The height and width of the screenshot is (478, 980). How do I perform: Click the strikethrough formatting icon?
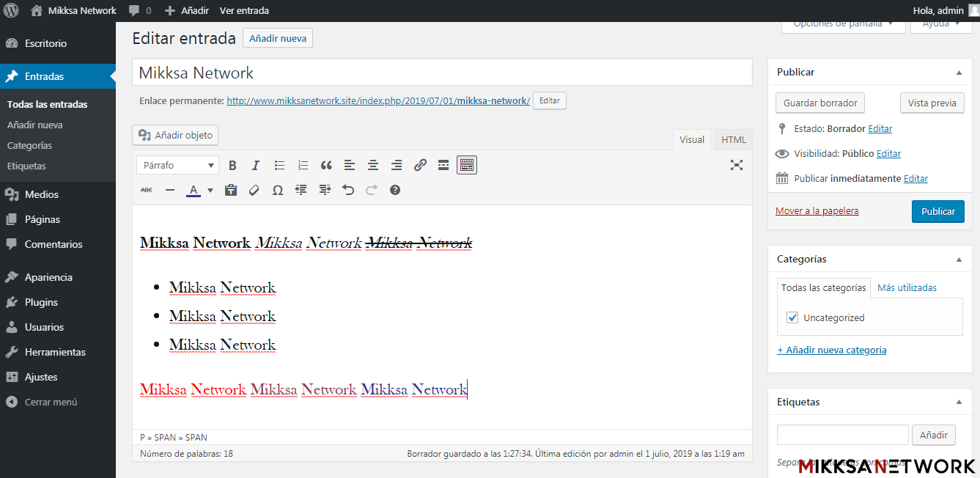(x=147, y=191)
